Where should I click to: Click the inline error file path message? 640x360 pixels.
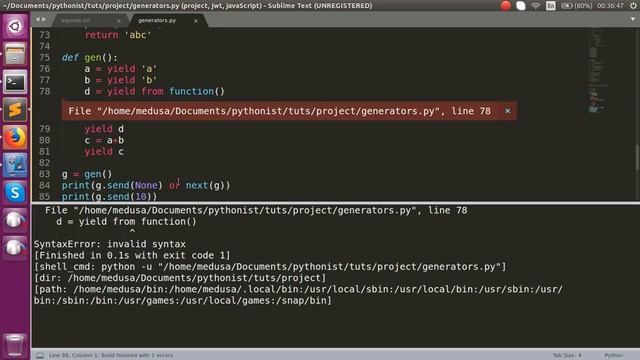280,111
